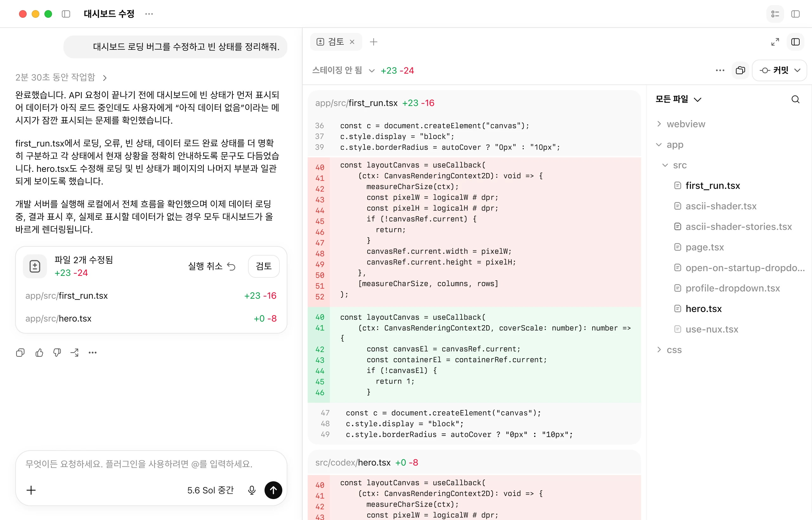Open the three-dot menu in the diff toolbar
This screenshot has height=520, width=812.
point(720,70)
